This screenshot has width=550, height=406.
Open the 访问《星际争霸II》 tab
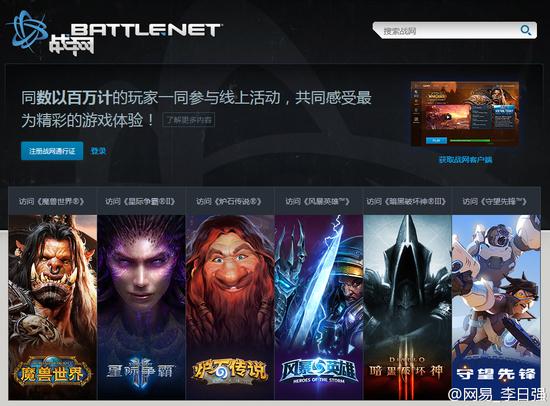click(x=141, y=201)
